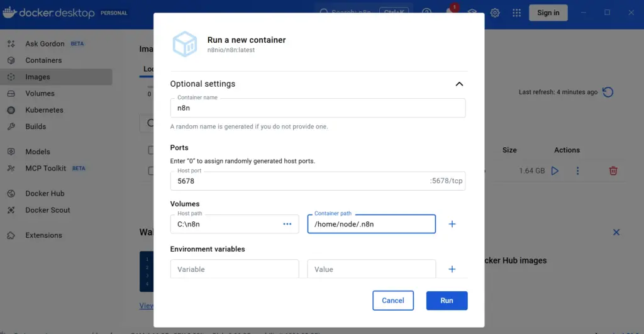644x334 pixels.
Task: Edit the Host path field
Action: (x=235, y=224)
